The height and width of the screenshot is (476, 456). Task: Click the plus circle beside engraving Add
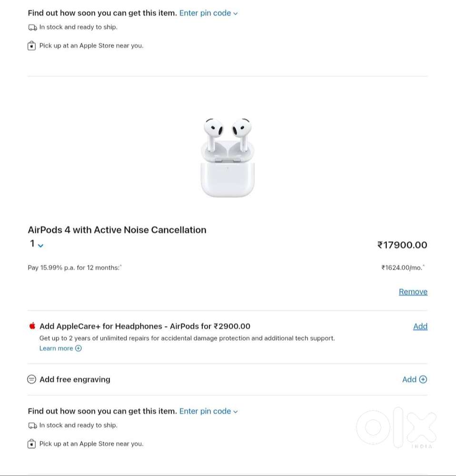coord(423,379)
